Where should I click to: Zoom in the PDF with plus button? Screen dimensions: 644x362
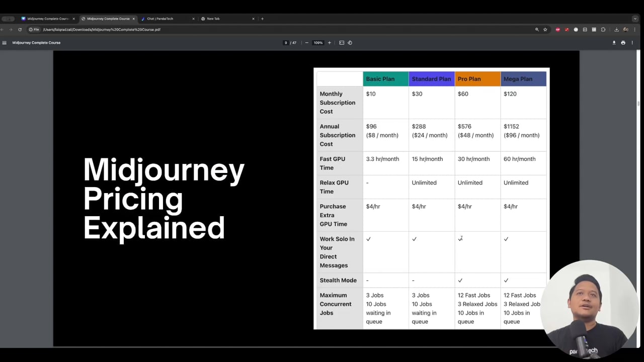tap(330, 43)
